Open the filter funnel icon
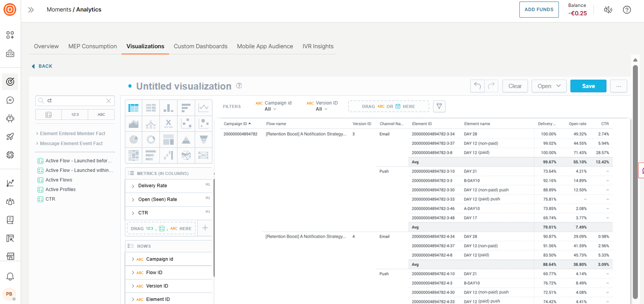 [439, 106]
